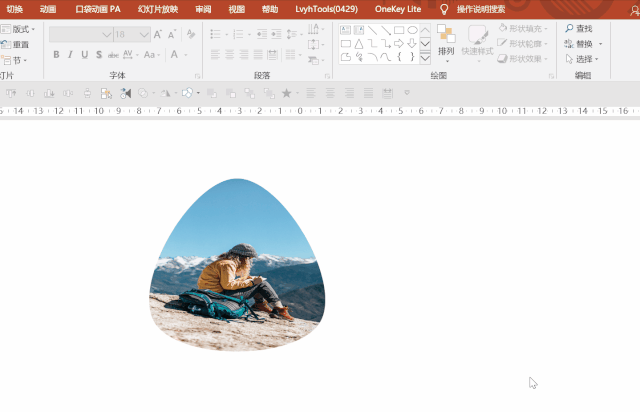
Task: Open the font group dialog launcher
Action: (197, 76)
